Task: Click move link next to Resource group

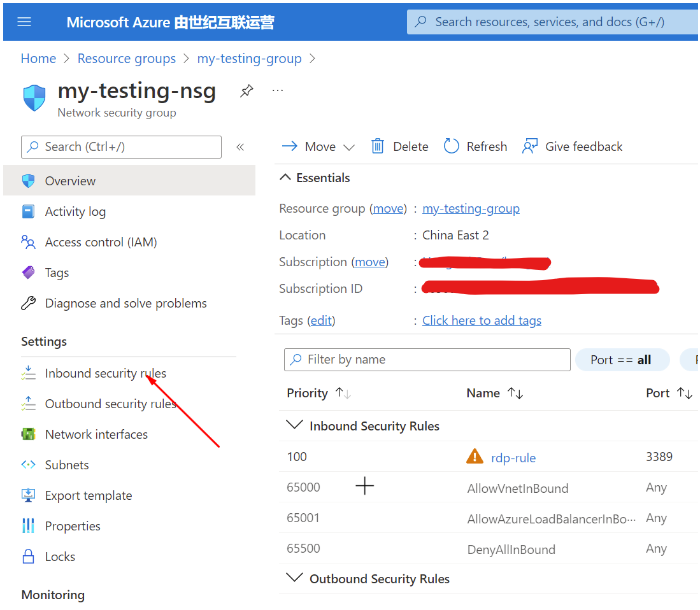Action: [388, 208]
